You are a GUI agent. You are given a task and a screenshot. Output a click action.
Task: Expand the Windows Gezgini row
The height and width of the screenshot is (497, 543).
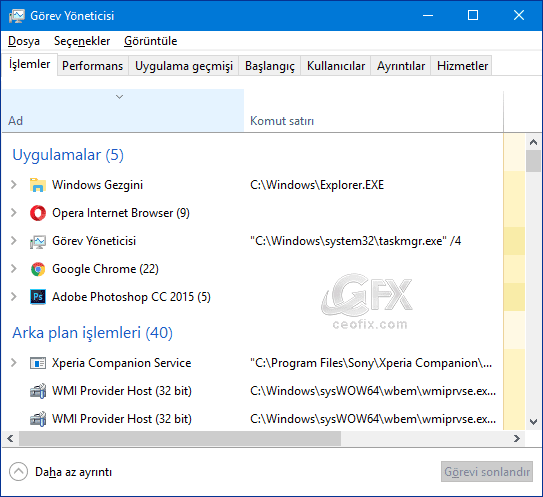[14, 185]
